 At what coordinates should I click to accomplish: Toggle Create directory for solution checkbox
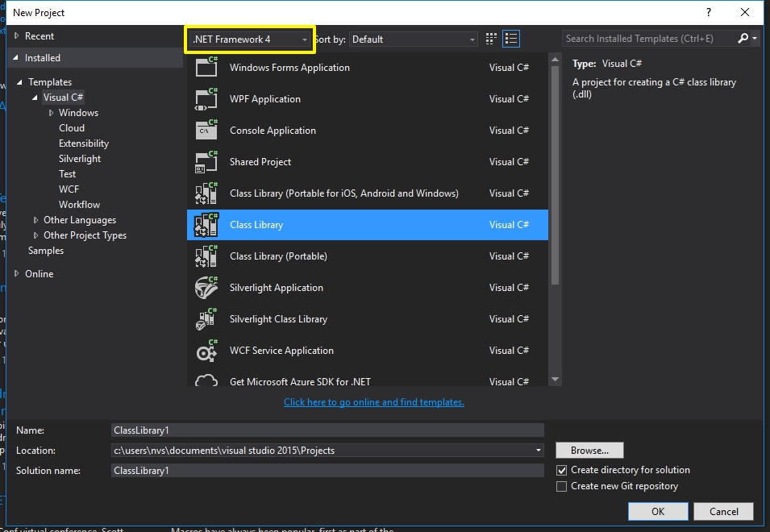pyautogui.click(x=562, y=470)
